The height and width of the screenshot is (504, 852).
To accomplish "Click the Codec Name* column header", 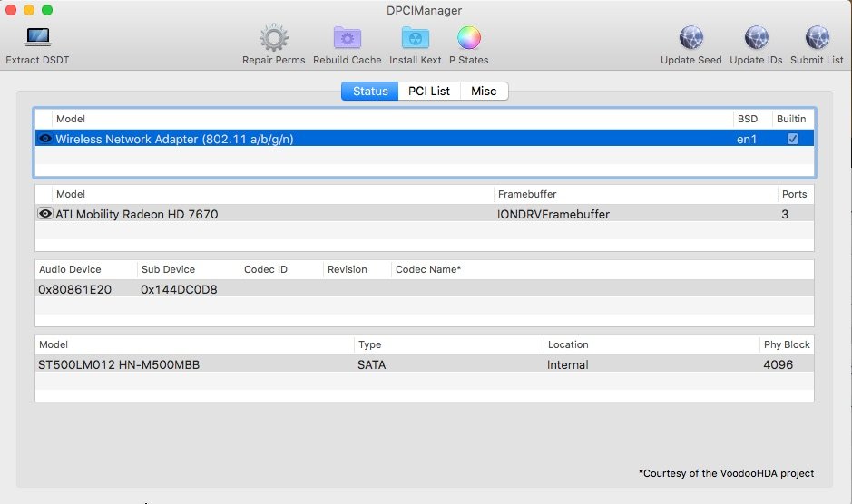I will click(428, 269).
